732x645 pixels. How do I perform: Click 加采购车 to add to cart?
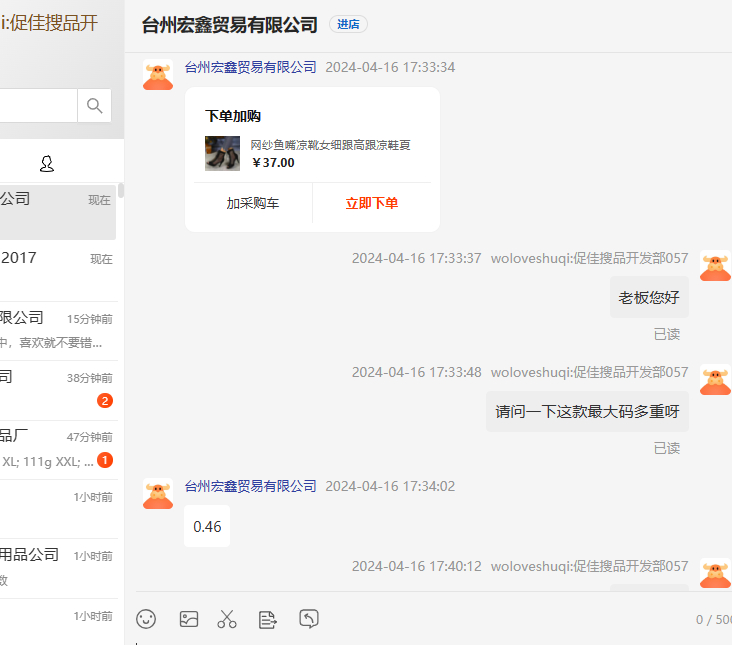tap(252, 203)
